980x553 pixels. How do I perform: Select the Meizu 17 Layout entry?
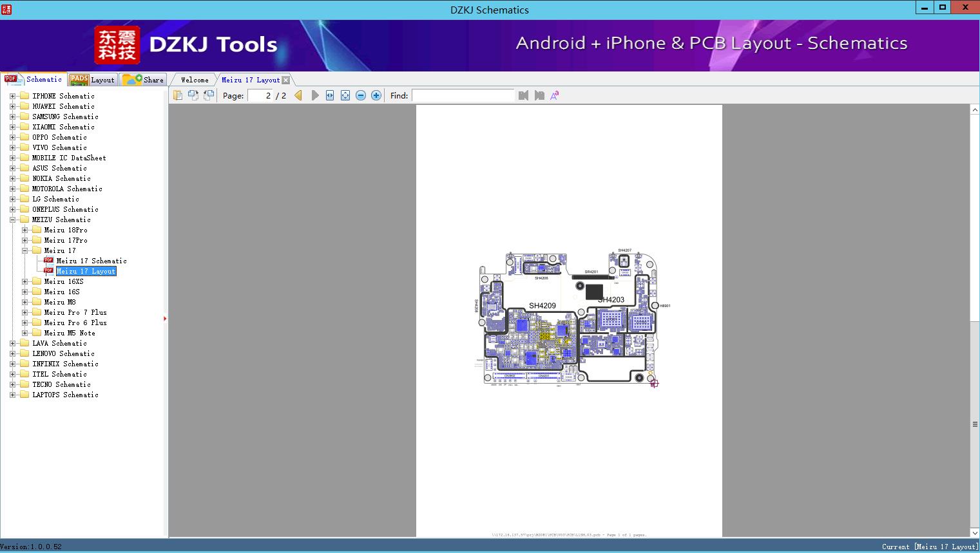[x=86, y=271]
